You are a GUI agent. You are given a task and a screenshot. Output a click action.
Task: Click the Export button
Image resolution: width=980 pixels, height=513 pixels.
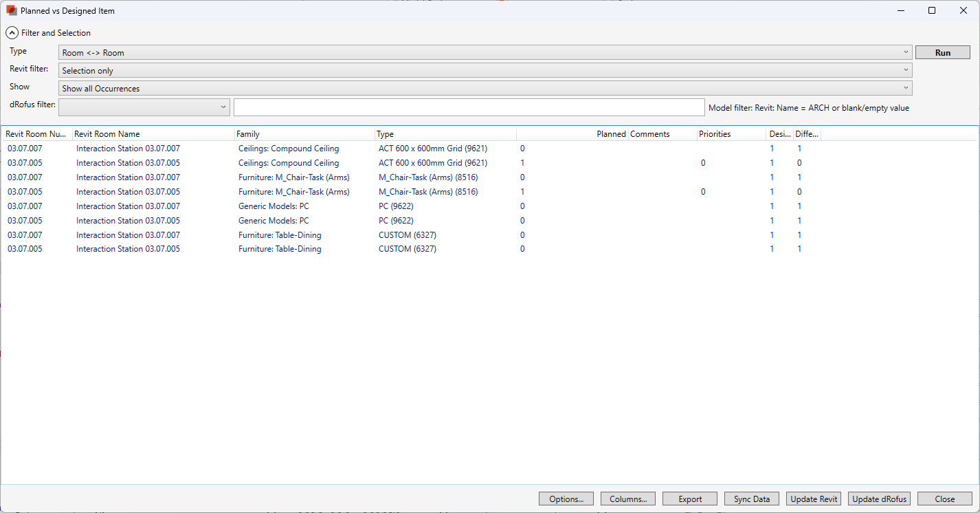click(x=690, y=499)
